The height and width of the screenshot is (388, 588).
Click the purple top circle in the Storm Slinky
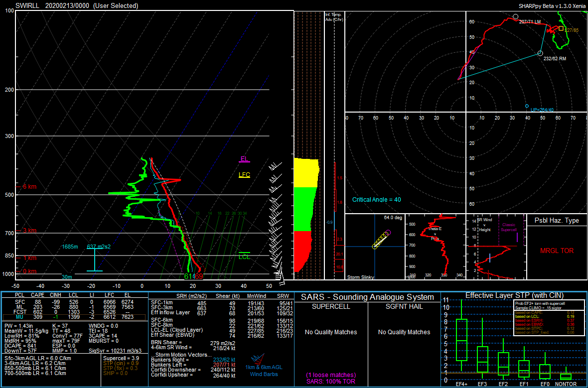point(388,233)
